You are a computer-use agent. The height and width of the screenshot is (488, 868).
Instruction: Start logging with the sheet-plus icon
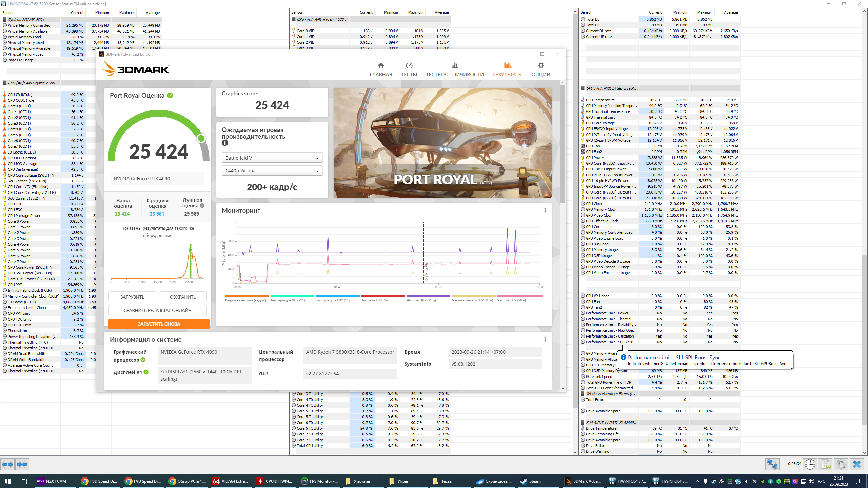coord(826,464)
